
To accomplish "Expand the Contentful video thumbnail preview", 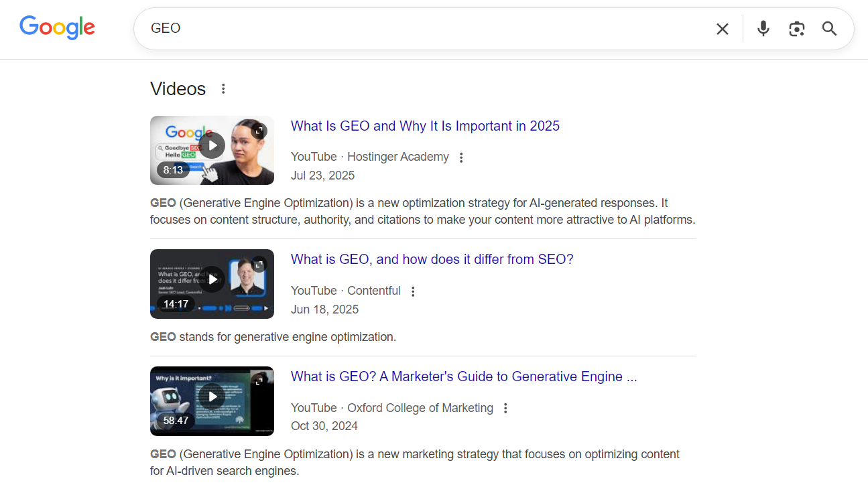I will [259, 265].
